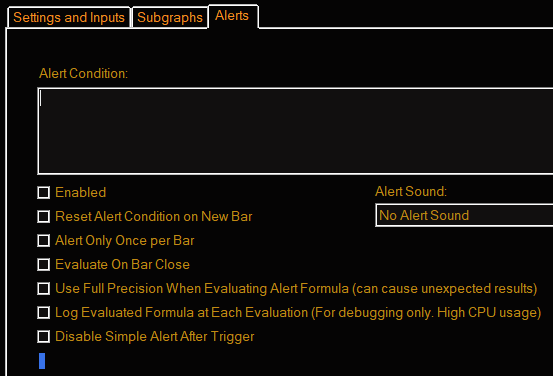Tick the Enabled checkbox box
The width and height of the screenshot is (553, 376).
[43, 193]
